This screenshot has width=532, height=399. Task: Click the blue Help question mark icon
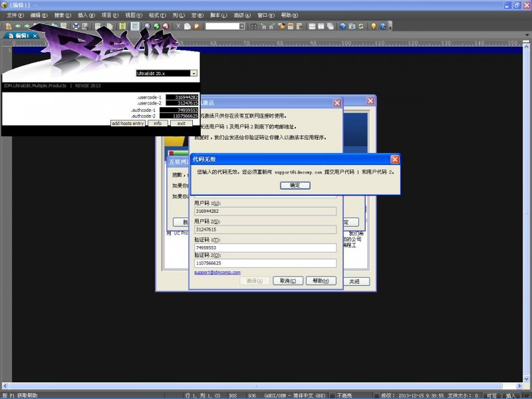coord(383,26)
